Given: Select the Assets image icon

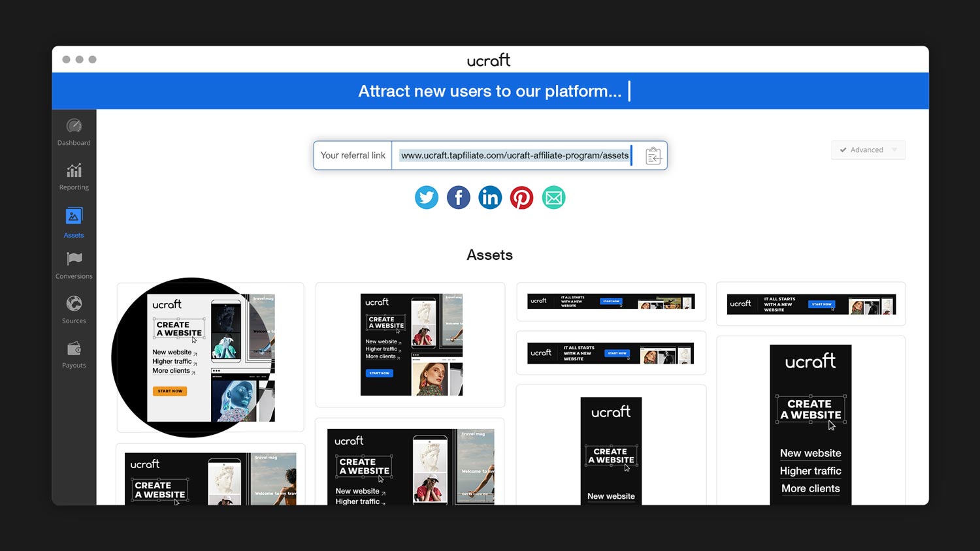Looking at the screenshot, I should click(74, 215).
